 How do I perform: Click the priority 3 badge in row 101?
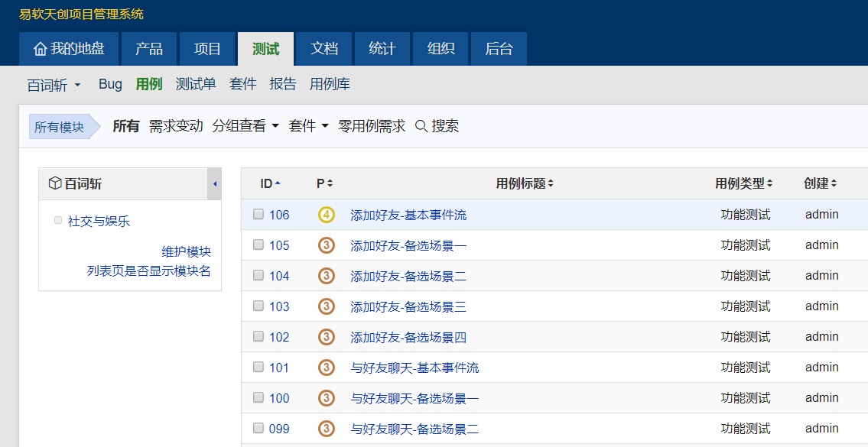(327, 368)
